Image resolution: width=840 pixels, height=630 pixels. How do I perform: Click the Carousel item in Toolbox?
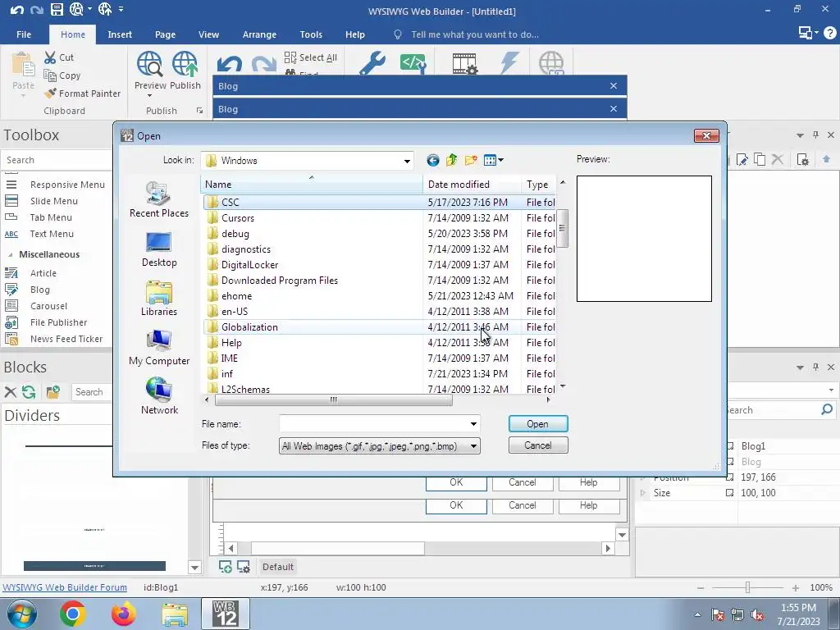click(48, 306)
